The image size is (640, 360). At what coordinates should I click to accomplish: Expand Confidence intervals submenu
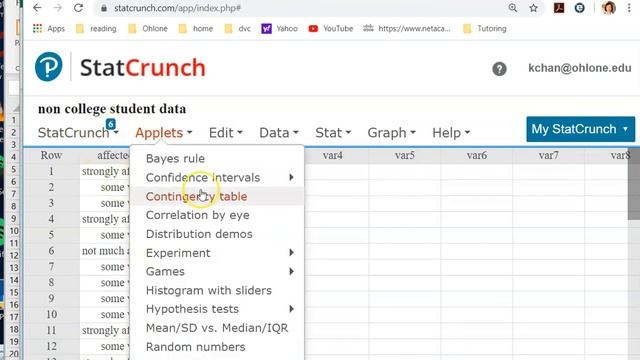pyautogui.click(x=217, y=178)
